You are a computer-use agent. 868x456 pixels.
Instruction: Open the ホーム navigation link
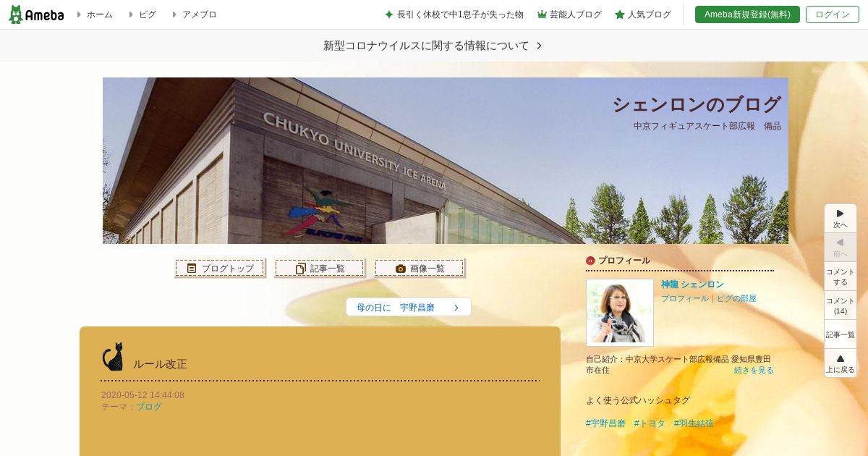[99, 14]
